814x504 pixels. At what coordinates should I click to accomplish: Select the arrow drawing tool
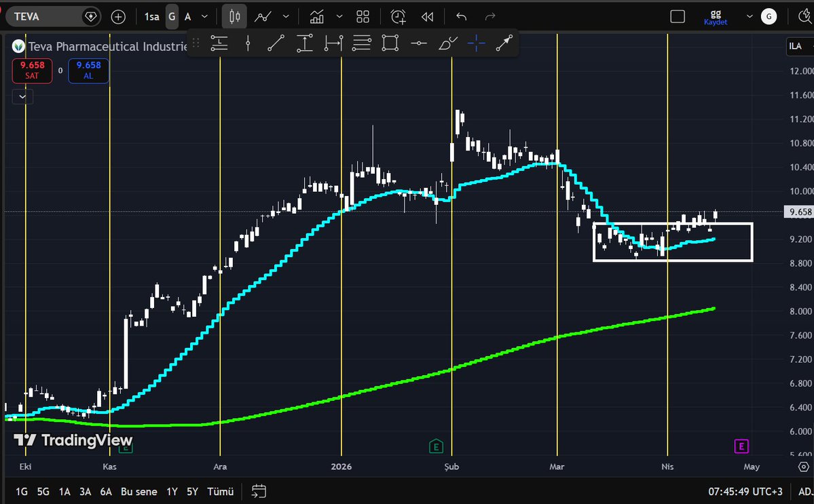coord(504,43)
